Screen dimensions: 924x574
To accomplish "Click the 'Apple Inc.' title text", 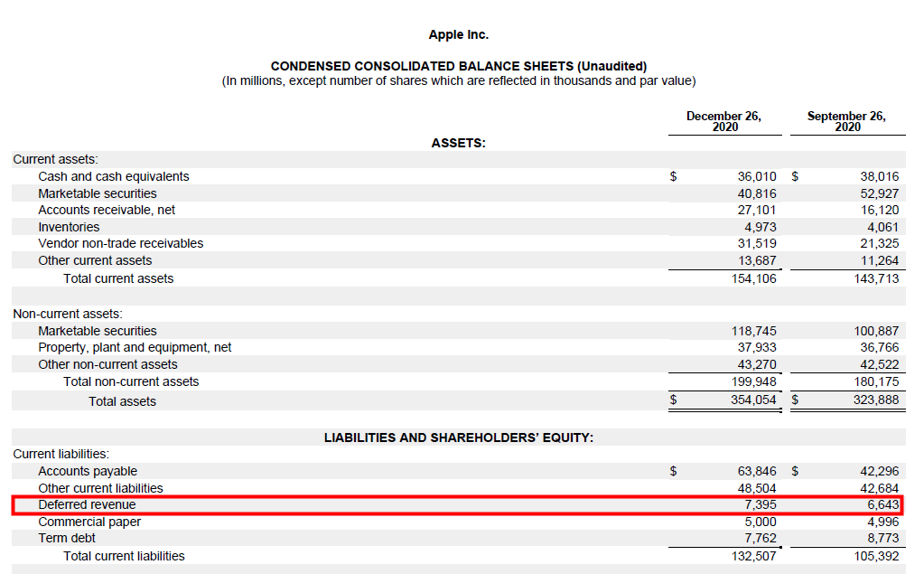I will [459, 35].
